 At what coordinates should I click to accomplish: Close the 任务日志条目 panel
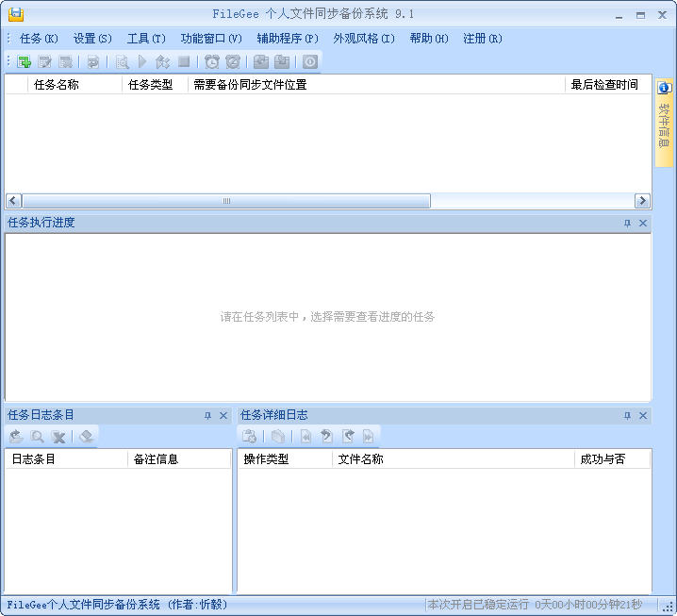coord(223,416)
